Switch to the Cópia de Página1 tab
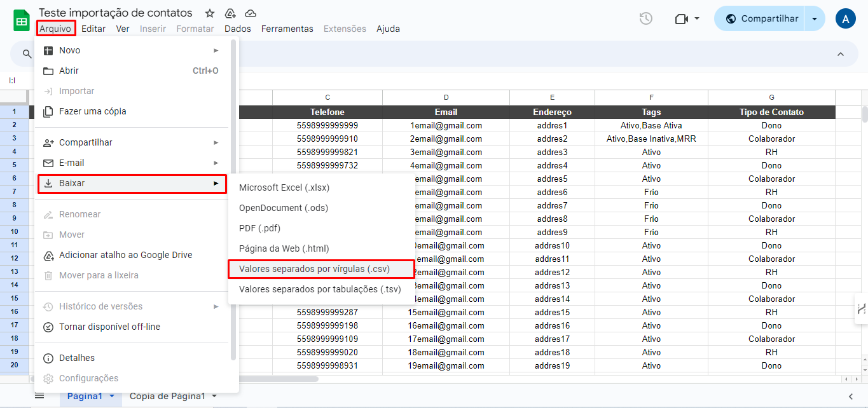Viewport: 868px width, 408px height. point(167,396)
